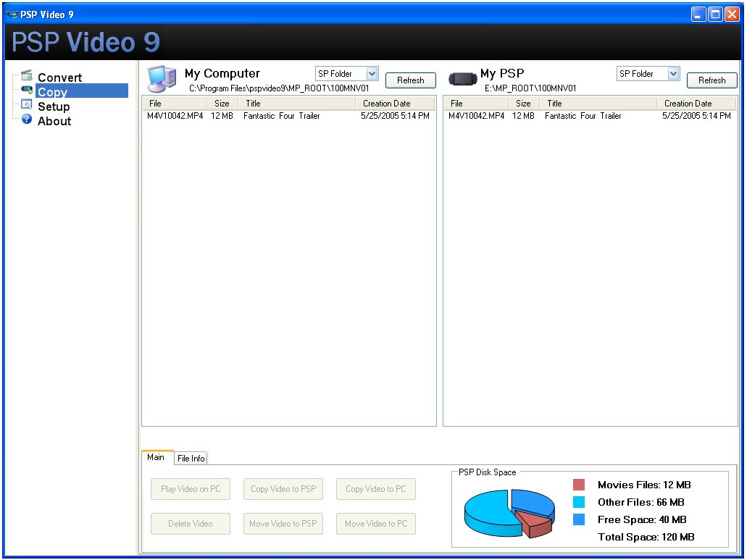Refresh the My PSP file list
Screen dimensions: 747x560
(711, 80)
